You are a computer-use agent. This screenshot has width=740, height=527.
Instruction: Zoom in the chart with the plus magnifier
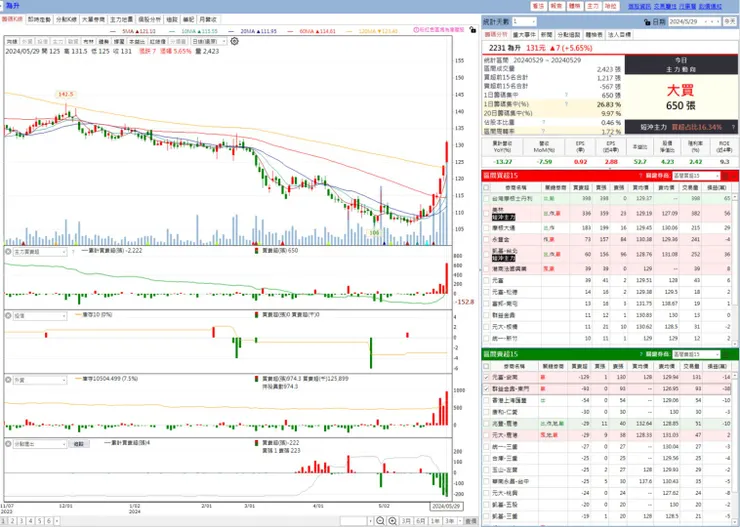point(393,521)
